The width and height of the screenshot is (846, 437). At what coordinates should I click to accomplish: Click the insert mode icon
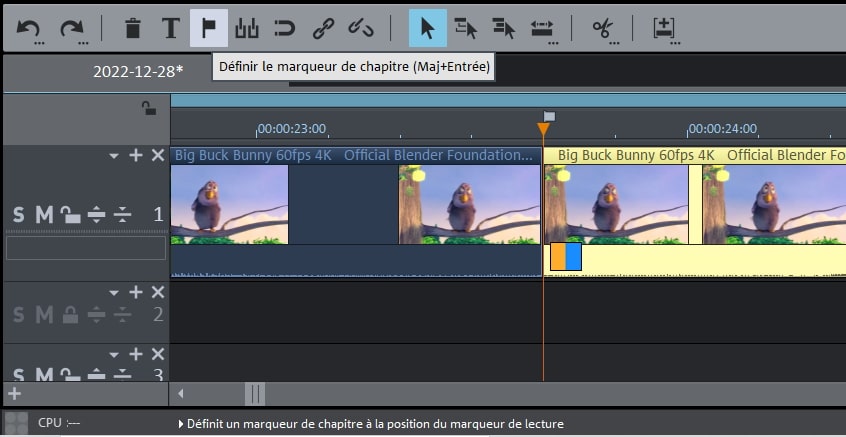pos(665,29)
